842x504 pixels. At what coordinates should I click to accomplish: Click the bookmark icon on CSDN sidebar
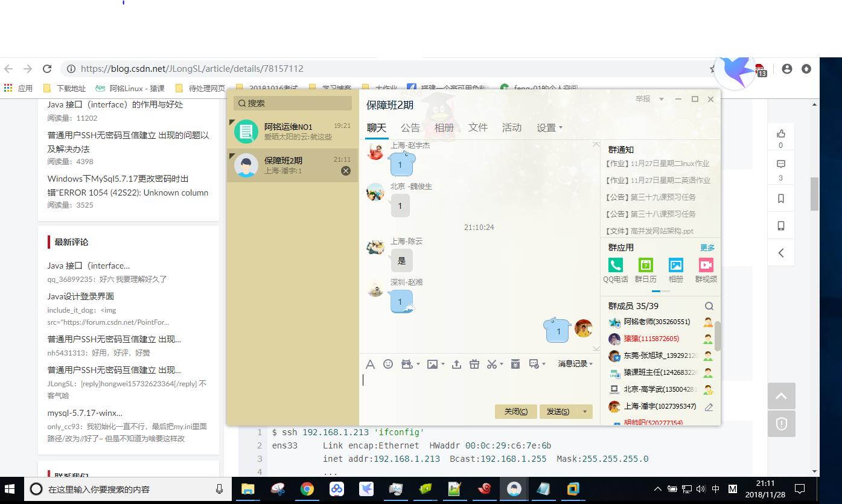click(781, 199)
